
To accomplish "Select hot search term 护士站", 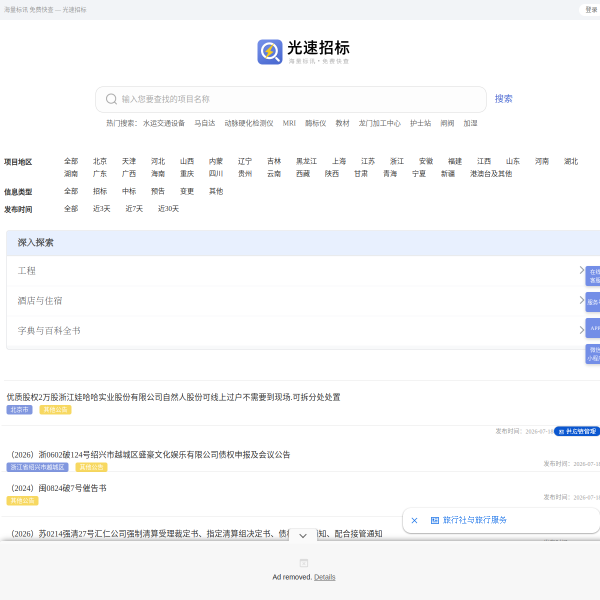I will click(420, 123).
